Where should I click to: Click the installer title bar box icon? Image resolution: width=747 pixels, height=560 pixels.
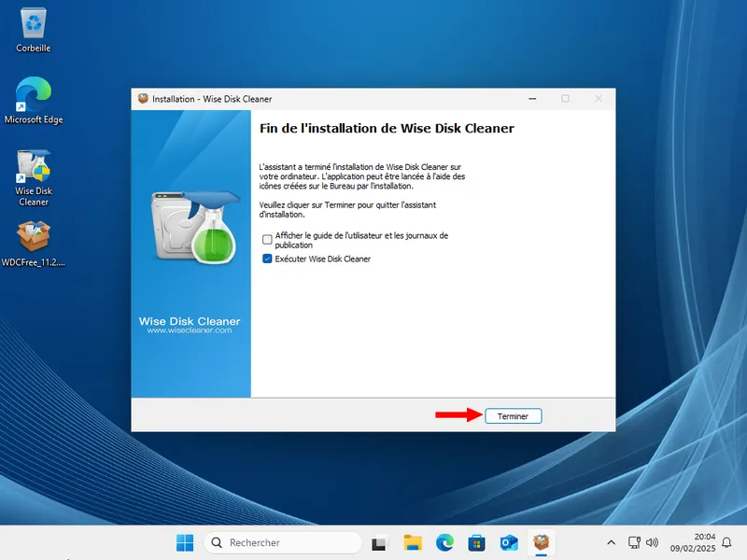click(x=143, y=99)
